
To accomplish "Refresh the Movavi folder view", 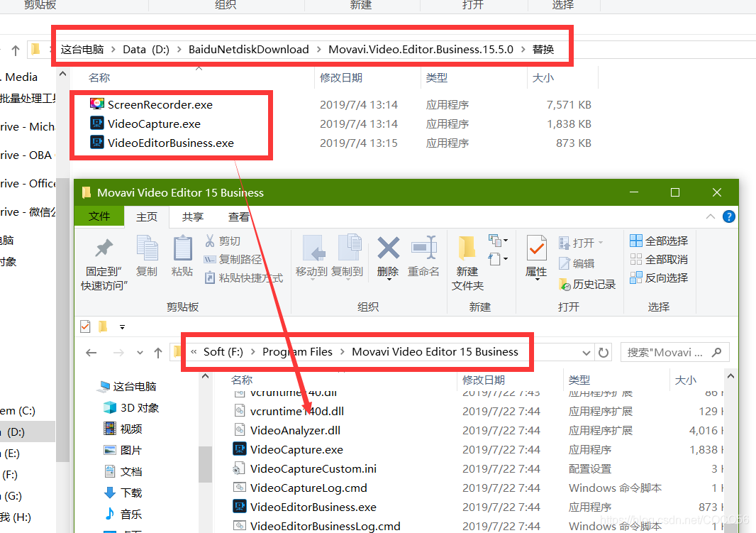I will (x=603, y=353).
